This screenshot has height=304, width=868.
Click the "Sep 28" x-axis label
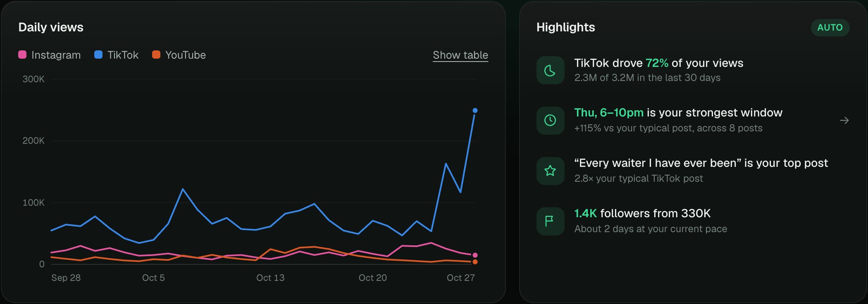66,278
